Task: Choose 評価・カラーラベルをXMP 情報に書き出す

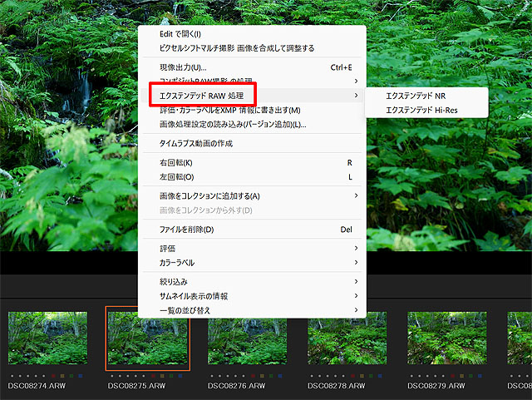Action: tap(229, 111)
